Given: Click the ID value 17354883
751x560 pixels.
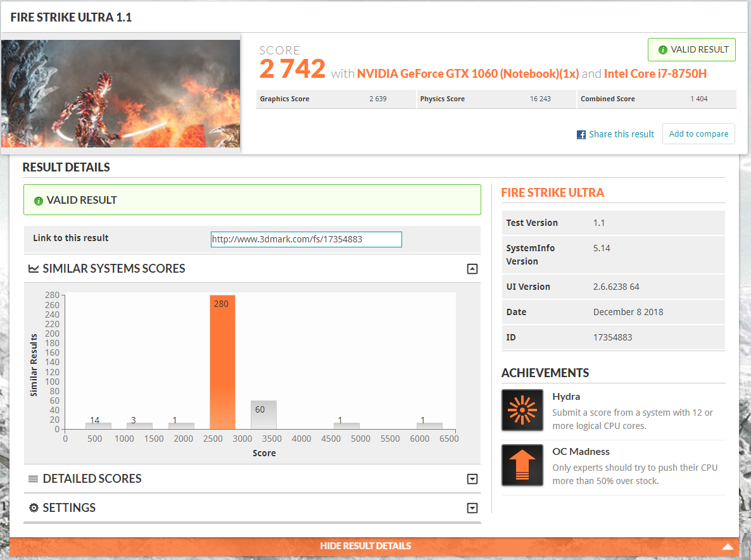Looking at the screenshot, I should (x=612, y=337).
